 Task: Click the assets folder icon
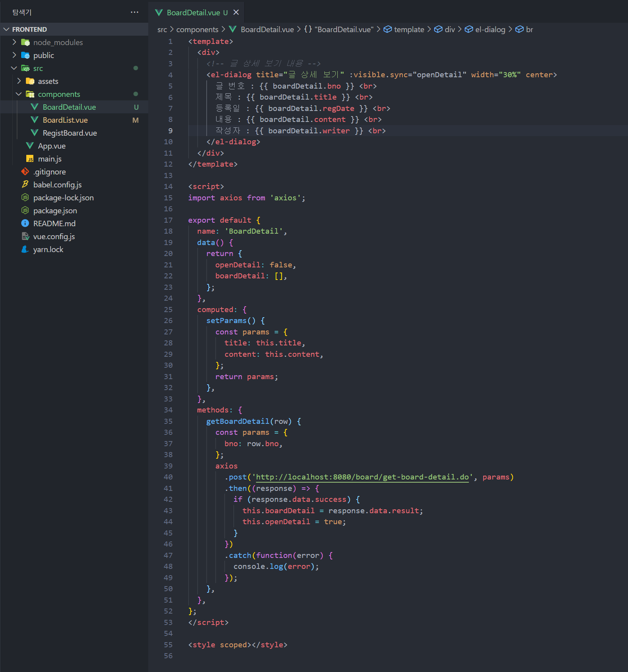click(x=30, y=81)
